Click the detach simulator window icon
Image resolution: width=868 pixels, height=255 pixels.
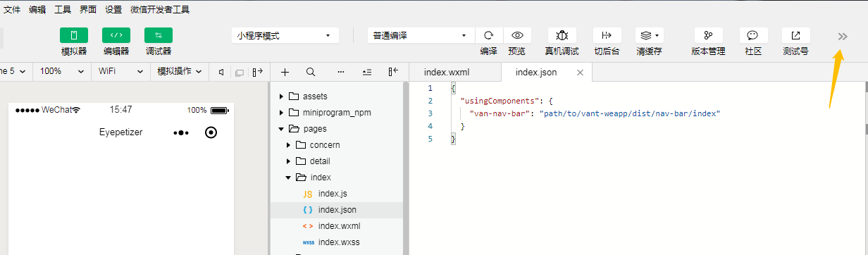(x=240, y=72)
